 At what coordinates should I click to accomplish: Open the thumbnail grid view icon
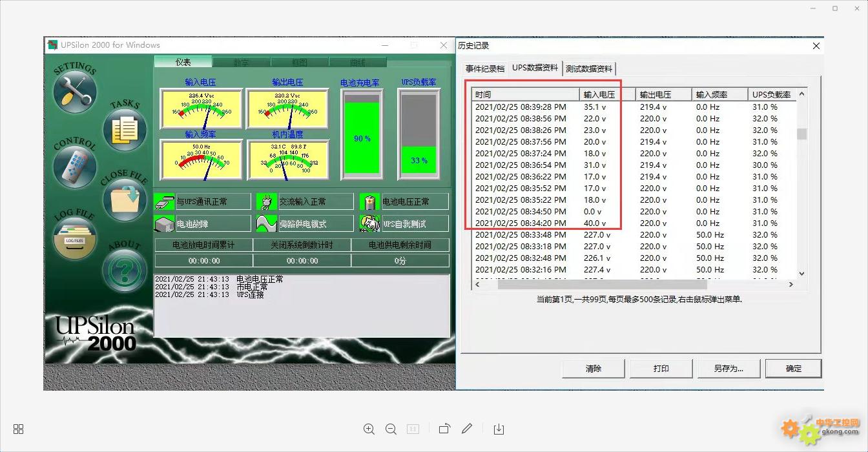pyautogui.click(x=19, y=429)
